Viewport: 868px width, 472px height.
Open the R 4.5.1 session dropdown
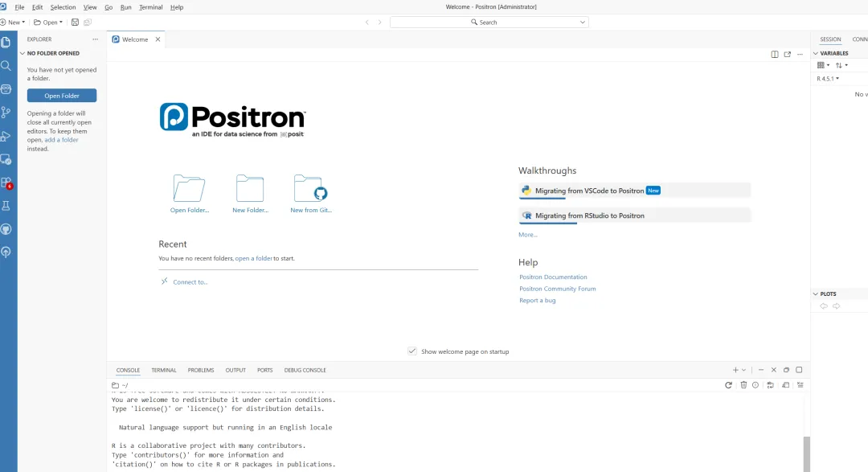(x=828, y=79)
